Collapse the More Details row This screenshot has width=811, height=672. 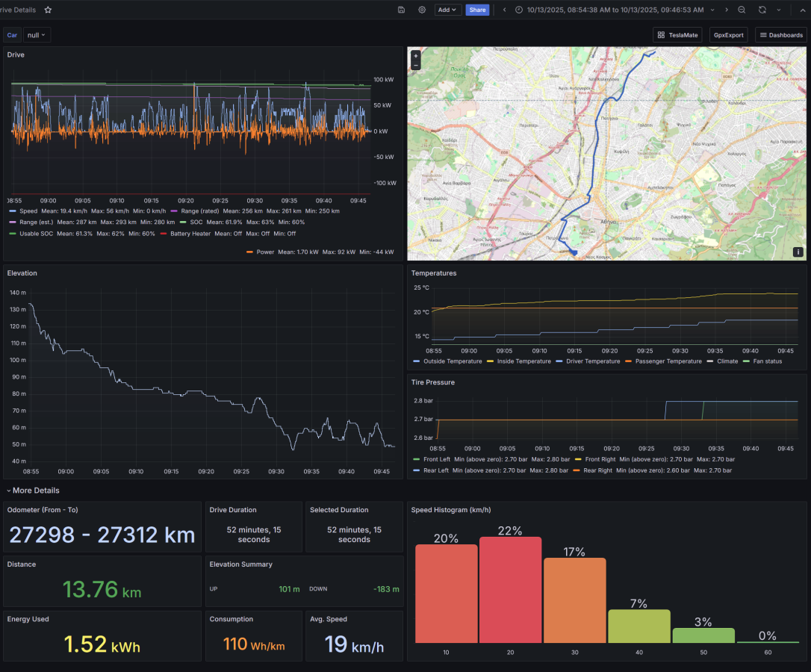(34, 491)
